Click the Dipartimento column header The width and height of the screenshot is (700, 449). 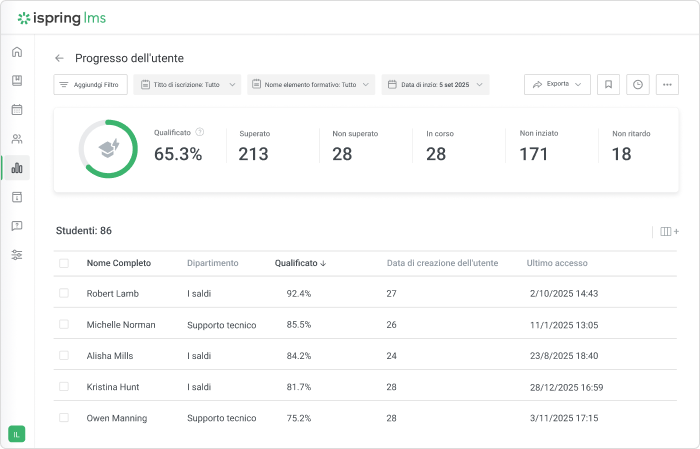point(213,264)
